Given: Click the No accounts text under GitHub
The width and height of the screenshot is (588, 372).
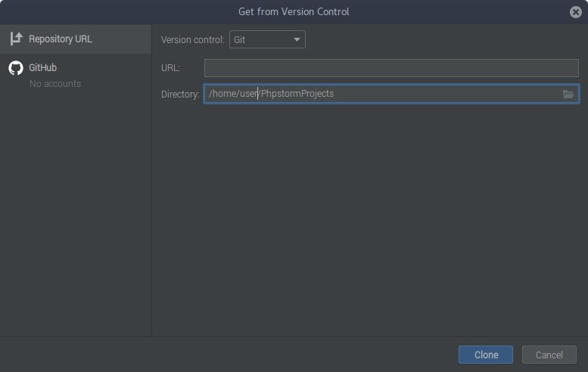Looking at the screenshot, I should coord(55,83).
